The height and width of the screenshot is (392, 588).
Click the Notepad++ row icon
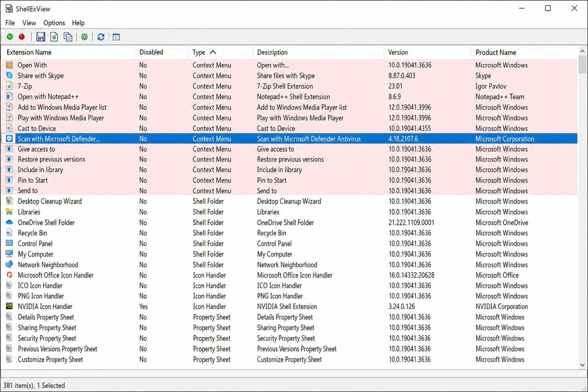pos(10,96)
